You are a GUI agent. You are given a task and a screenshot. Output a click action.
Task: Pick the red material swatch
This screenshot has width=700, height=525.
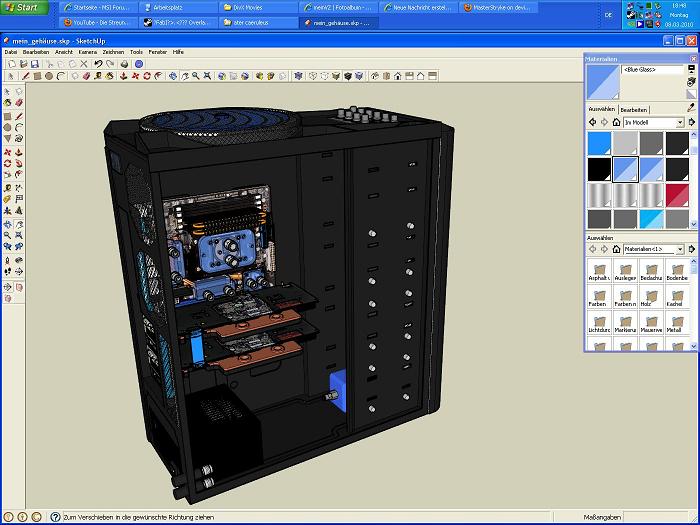tap(678, 194)
